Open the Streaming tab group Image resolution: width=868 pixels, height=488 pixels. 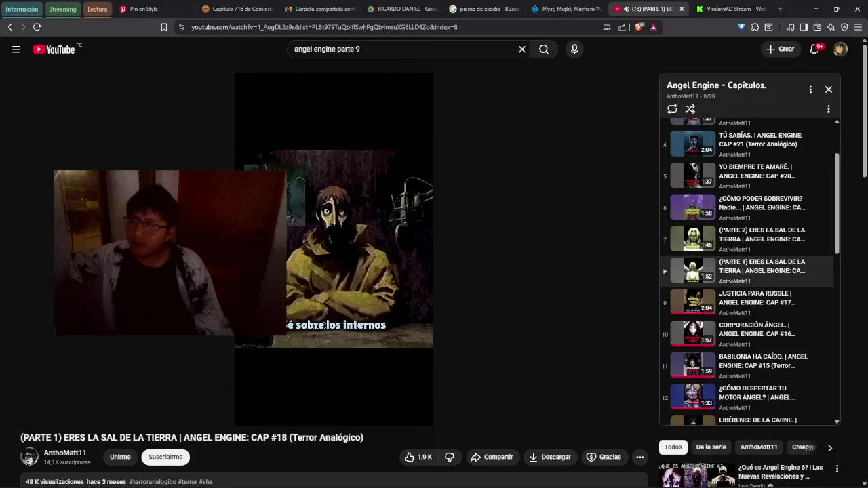[62, 9]
